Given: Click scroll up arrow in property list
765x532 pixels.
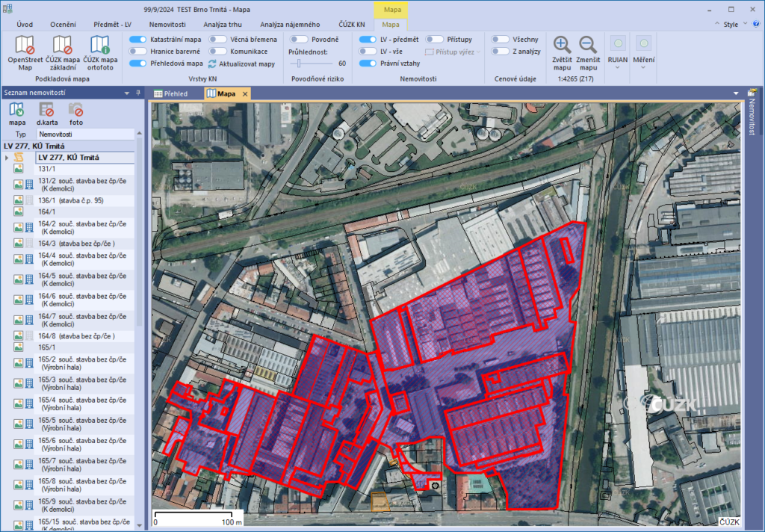Looking at the screenshot, I should [140, 133].
